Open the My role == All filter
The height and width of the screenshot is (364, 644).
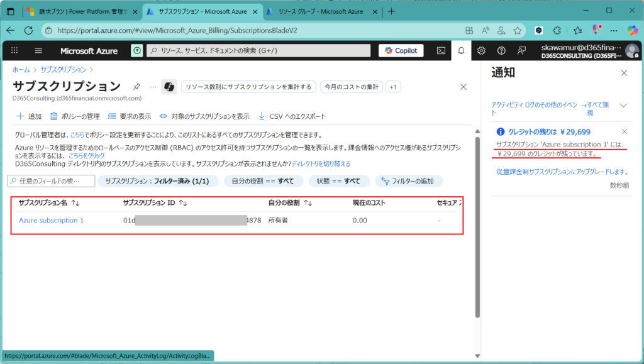(263, 181)
